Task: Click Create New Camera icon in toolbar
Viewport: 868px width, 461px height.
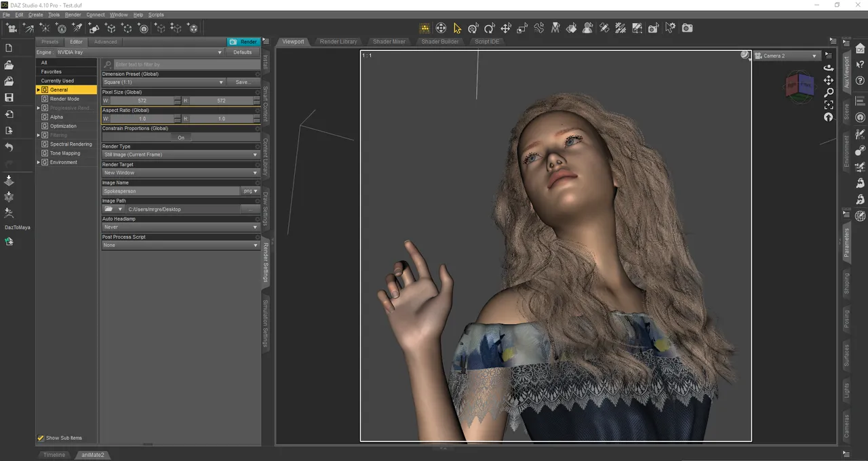Action: 12,28
